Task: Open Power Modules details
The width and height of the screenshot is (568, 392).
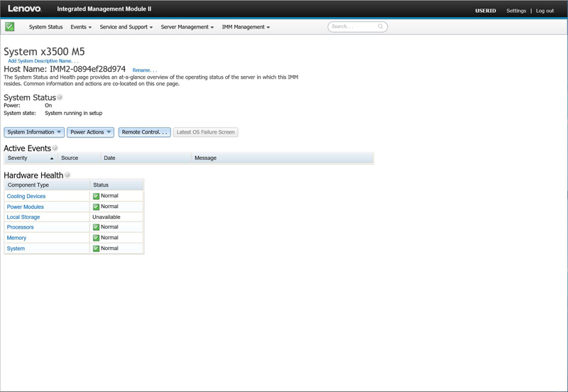Action: [x=25, y=207]
